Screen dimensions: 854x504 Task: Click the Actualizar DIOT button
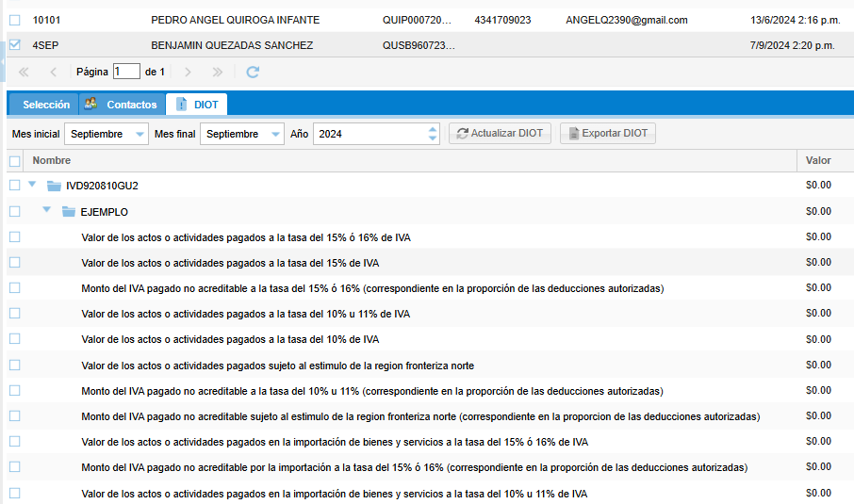point(500,134)
